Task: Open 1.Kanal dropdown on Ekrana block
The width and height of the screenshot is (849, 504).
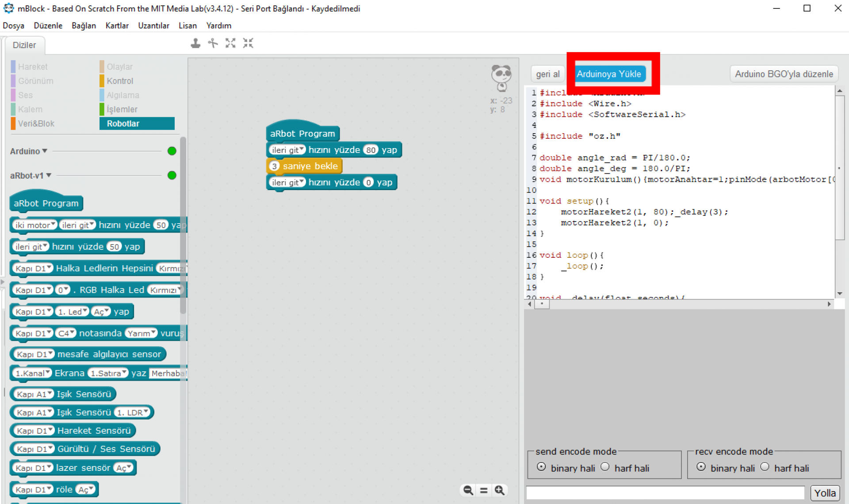Action: 32,373
